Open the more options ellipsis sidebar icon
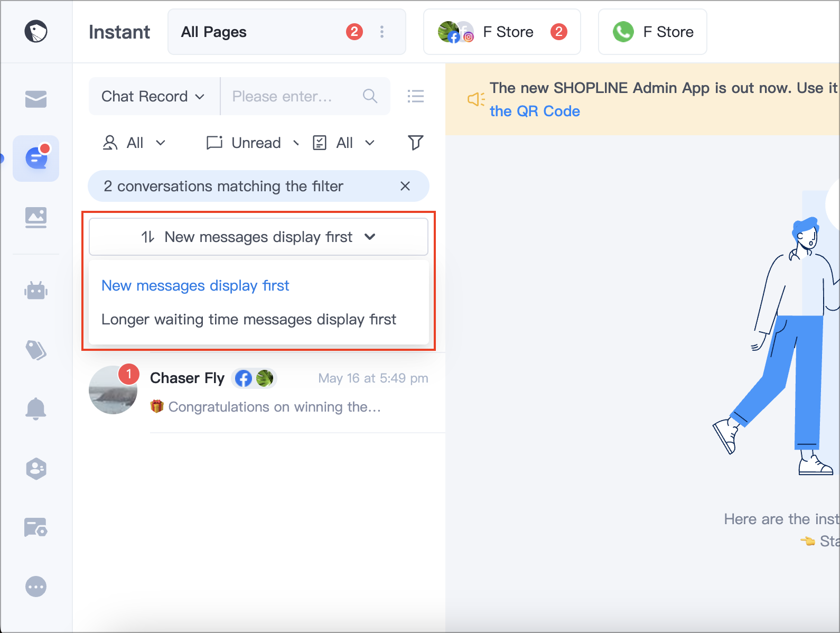Viewport: 840px width, 633px height. pos(36,587)
